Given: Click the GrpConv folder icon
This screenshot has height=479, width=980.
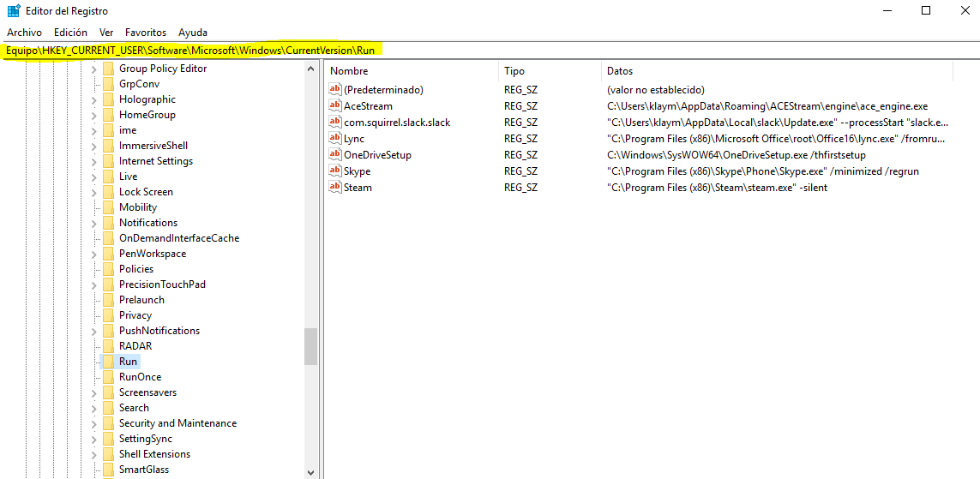Looking at the screenshot, I should coord(108,84).
